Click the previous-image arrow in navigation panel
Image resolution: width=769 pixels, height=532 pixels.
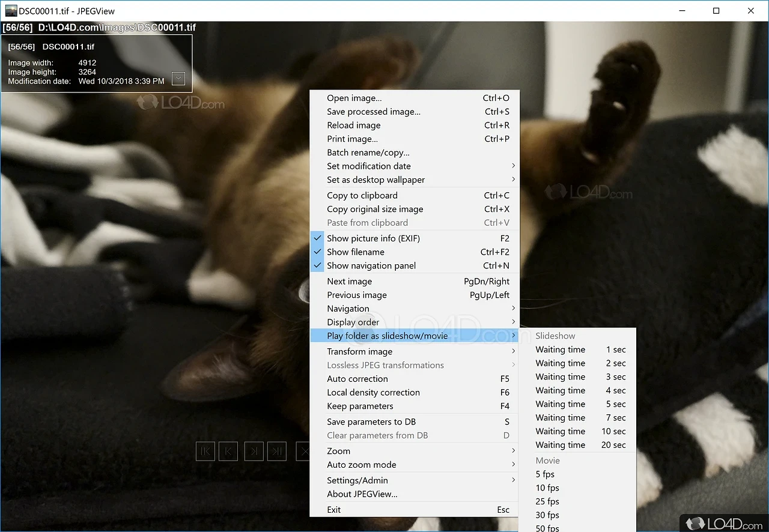[x=228, y=452]
